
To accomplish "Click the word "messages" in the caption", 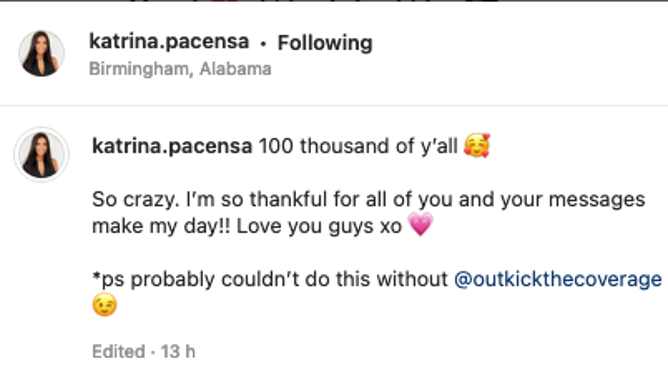I will click(x=597, y=200).
